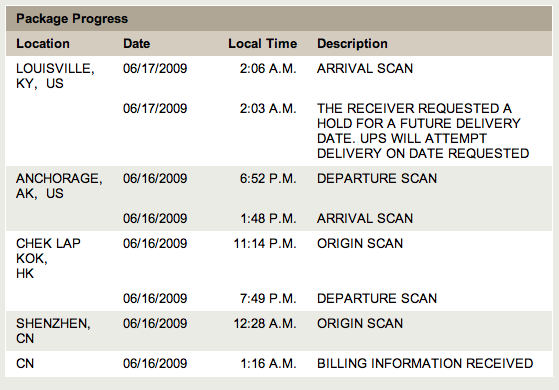Click the SHENZHEN, CN location entry
Viewport: 559px width, 390px height.
(53, 330)
